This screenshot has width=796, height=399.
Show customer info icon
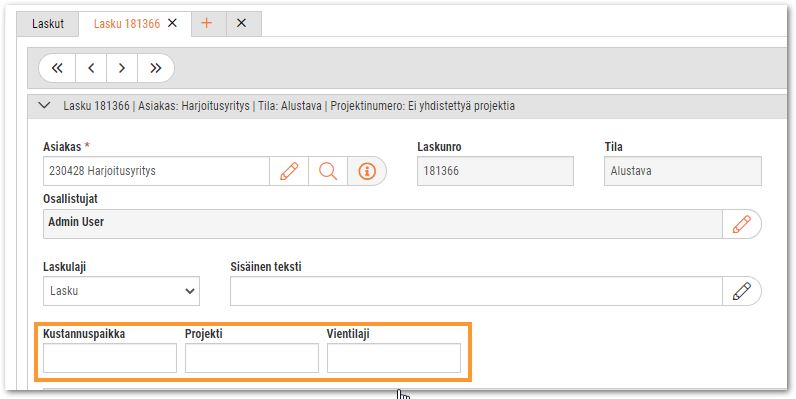click(x=367, y=171)
